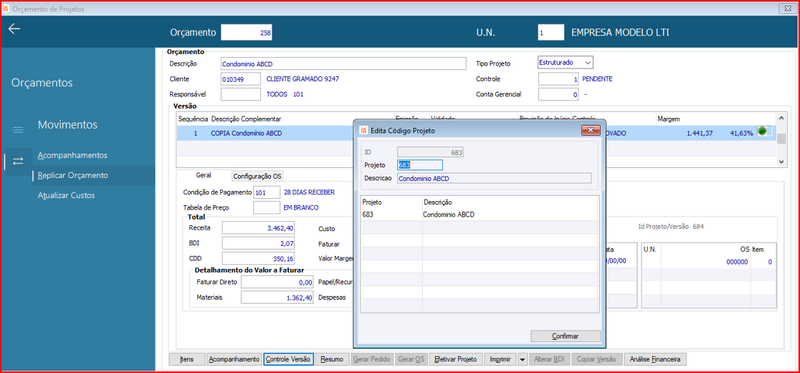Click the back arrow icon
This screenshot has width=800, height=373.
[x=14, y=29]
